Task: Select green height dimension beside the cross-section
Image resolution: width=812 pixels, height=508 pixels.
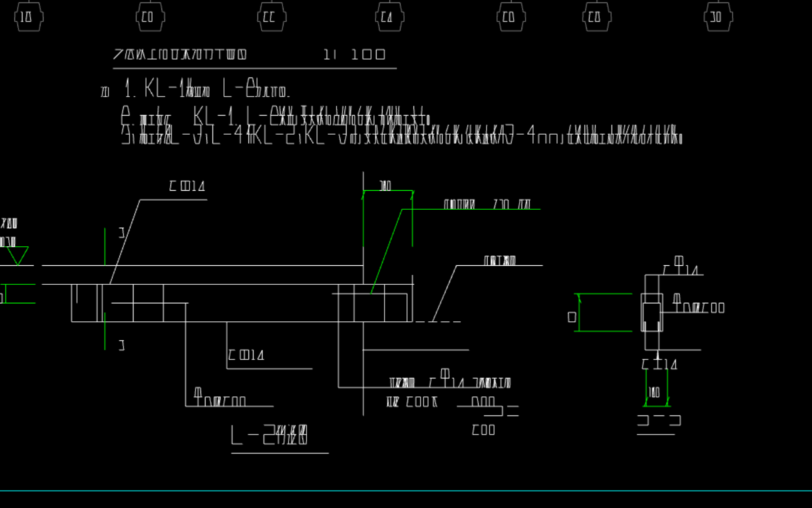Action: coord(579,313)
